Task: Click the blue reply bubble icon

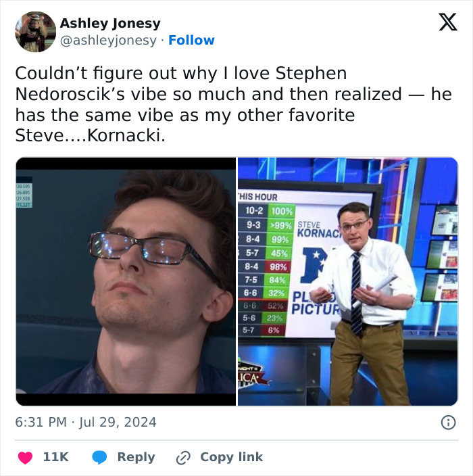Action: point(99,458)
